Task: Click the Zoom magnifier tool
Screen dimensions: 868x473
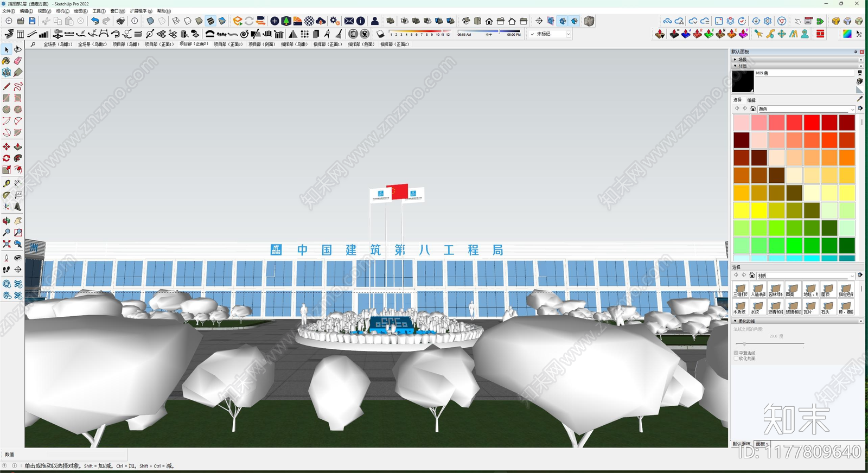Action: click(7, 232)
